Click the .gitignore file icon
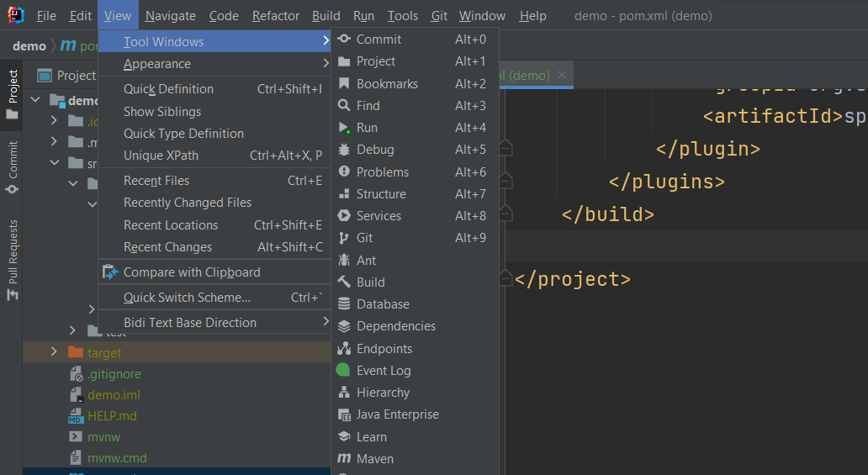This screenshot has height=475, width=868. 76,374
